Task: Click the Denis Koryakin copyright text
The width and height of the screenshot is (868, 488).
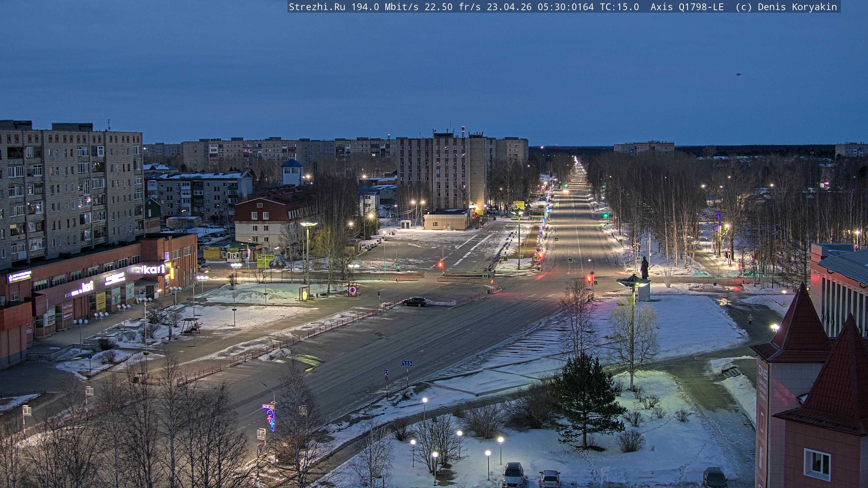Action: click(797, 7)
